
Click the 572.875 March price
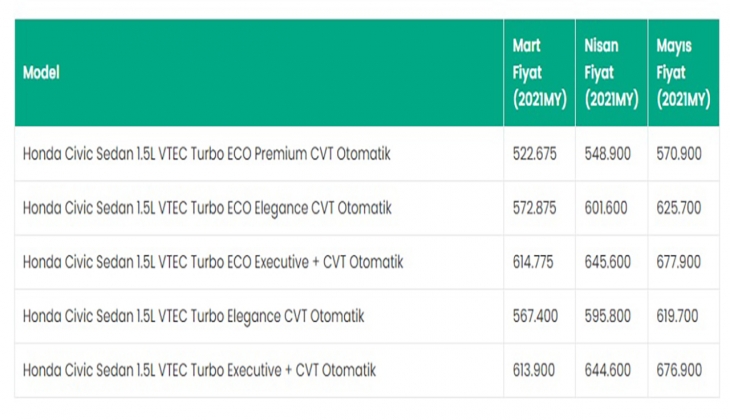534,208
